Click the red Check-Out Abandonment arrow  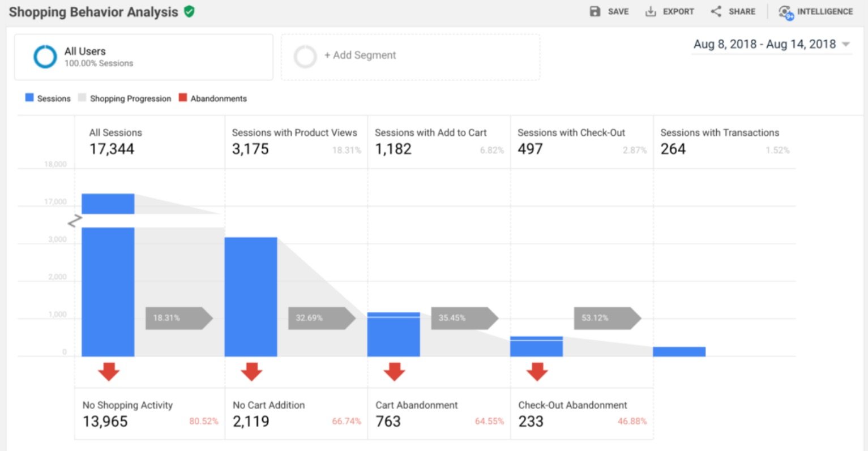click(536, 372)
